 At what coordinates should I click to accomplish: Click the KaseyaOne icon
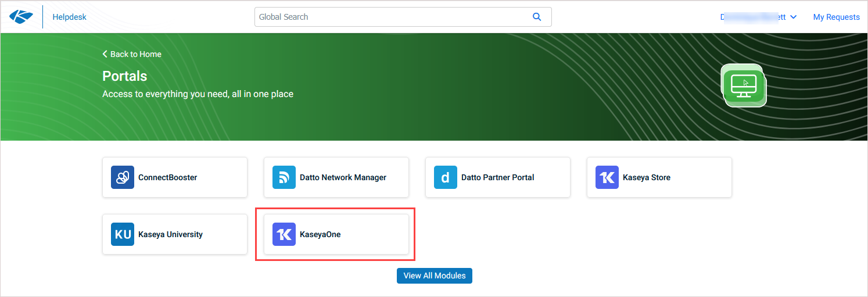pos(284,234)
